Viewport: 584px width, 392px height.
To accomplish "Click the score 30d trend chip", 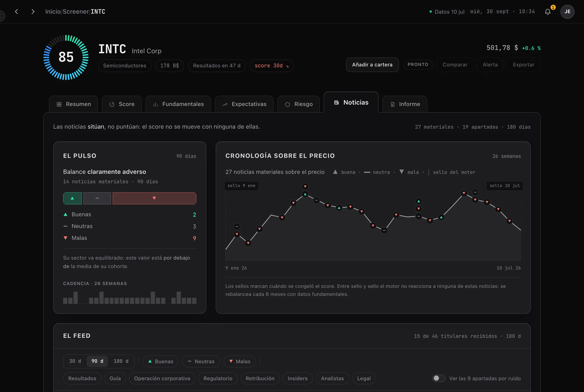I will pyautogui.click(x=272, y=66).
